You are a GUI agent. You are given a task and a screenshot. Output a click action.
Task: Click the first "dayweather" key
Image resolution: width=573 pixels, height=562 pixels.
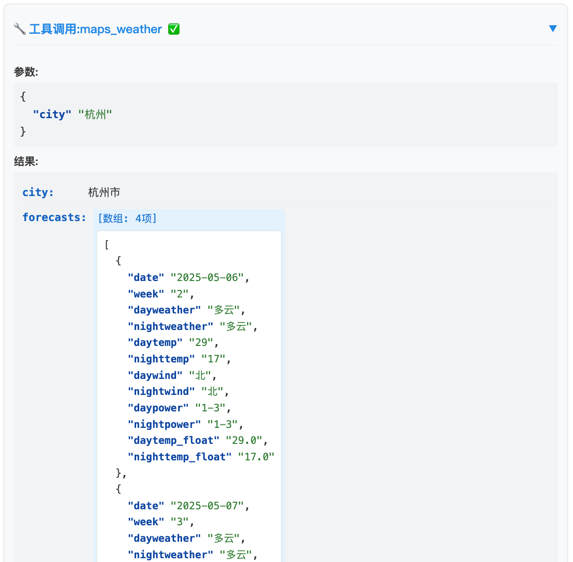pyautogui.click(x=164, y=310)
